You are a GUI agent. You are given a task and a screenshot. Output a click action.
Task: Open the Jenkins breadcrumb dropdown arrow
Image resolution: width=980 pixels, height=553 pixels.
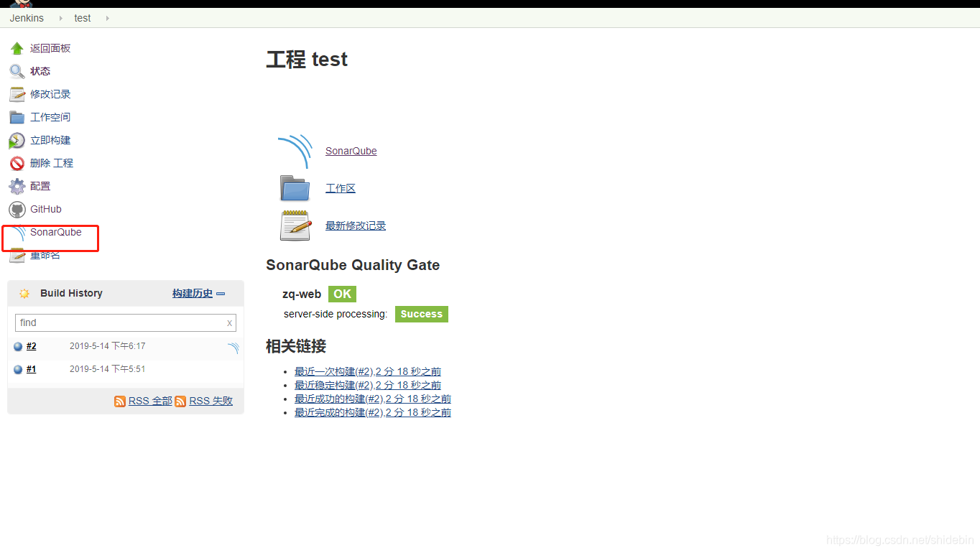pyautogui.click(x=61, y=18)
